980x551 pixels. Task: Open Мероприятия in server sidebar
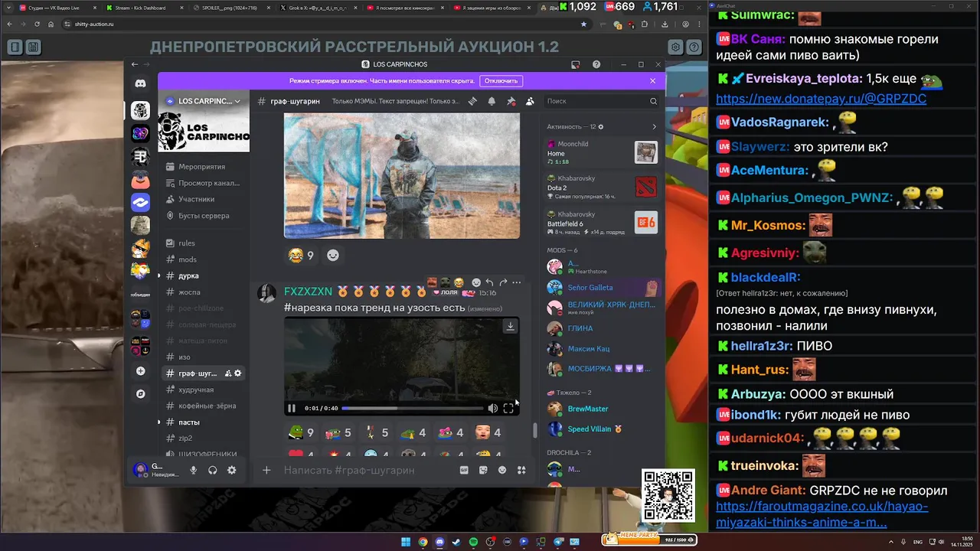(x=204, y=166)
